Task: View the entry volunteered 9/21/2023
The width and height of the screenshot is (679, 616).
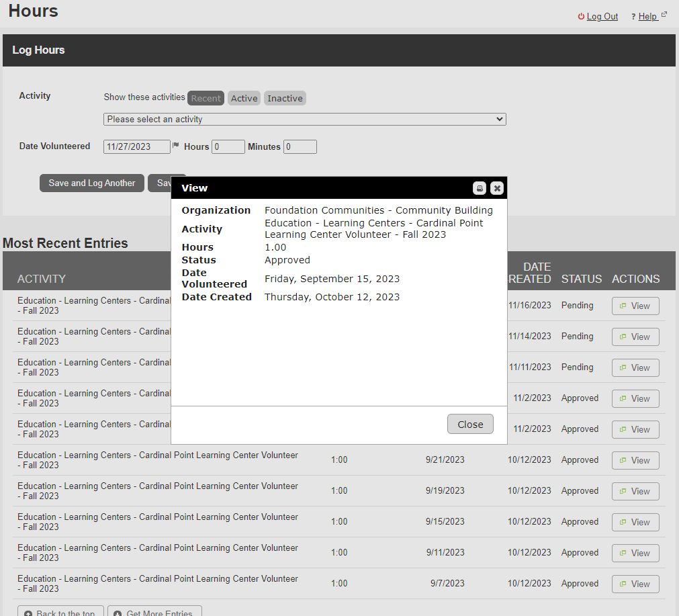Action: 635,460
